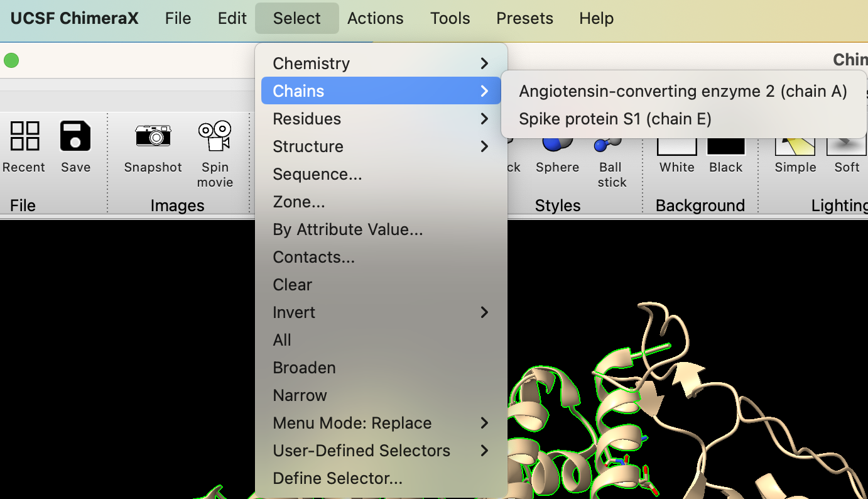The width and height of the screenshot is (868, 499).
Task: Choose the Simple lighting icon
Action: pyautogui.click(x=795, y=143)
